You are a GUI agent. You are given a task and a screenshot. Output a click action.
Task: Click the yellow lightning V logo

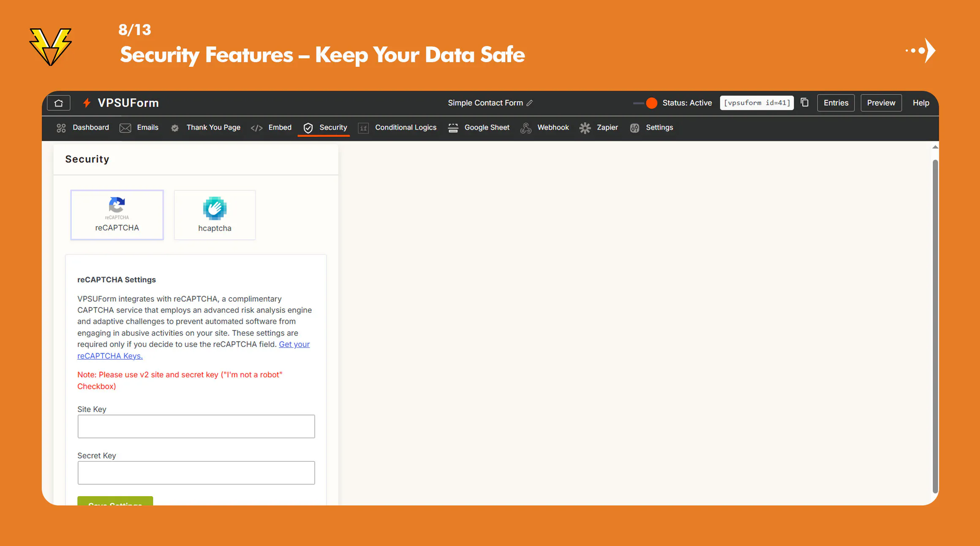tap(51, 47)
